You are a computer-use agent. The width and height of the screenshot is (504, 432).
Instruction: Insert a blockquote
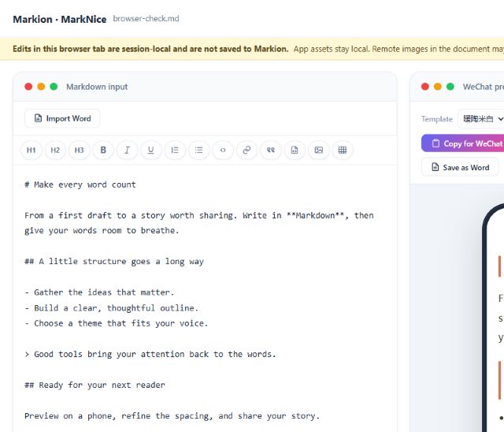tap(271, 150)
